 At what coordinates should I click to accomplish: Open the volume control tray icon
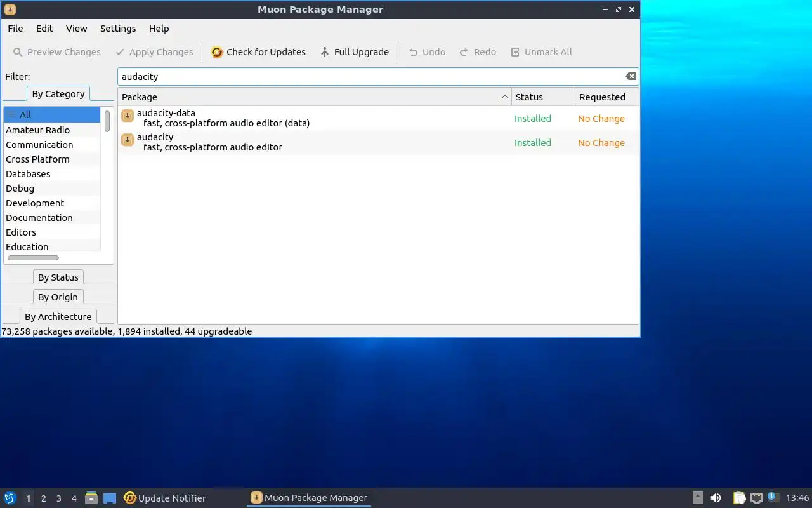click(716, 498)
